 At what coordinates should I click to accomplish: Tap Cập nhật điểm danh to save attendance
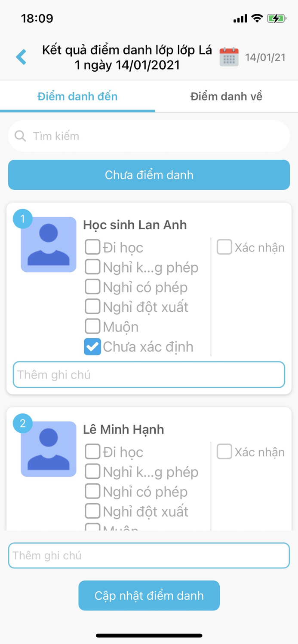[x=149, y=595]
